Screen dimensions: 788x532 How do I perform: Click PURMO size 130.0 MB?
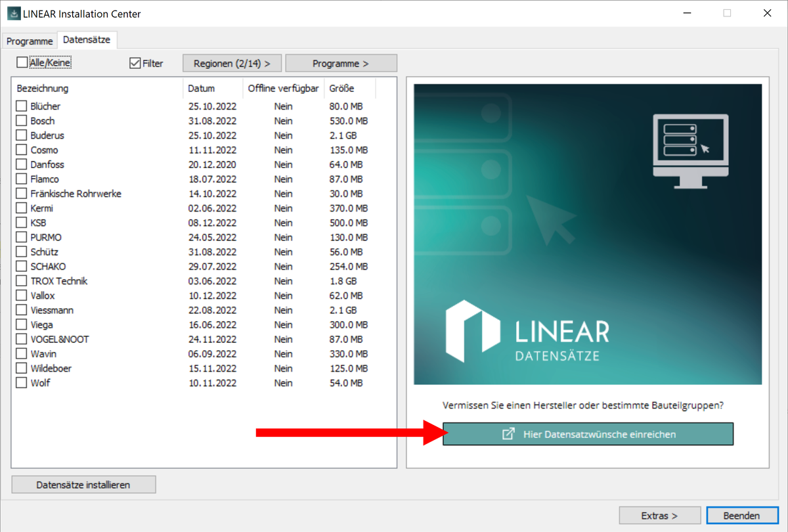pyautogui.click(x=349, y=237)
